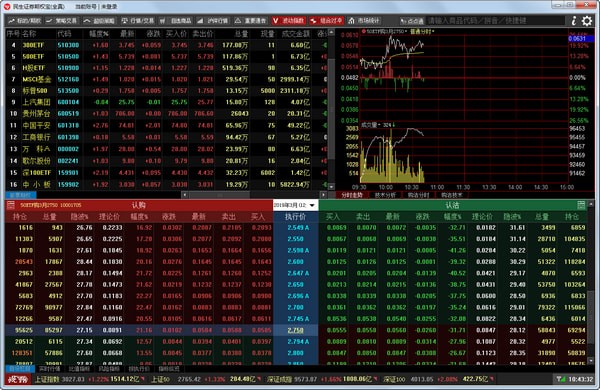Select the 歌尔股份 row

(x=166, y=161)
